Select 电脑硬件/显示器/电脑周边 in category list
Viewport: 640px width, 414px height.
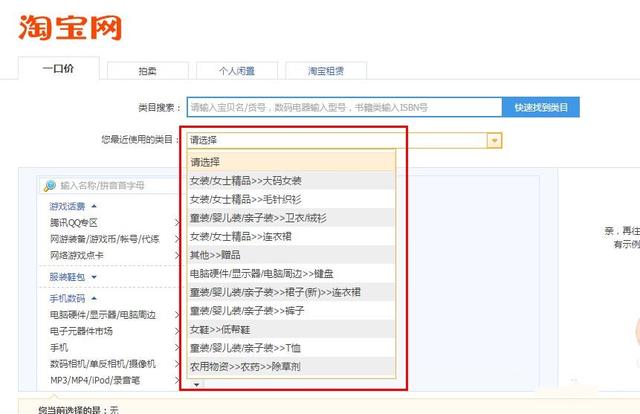pyautogui.click(x=103, y=315)
